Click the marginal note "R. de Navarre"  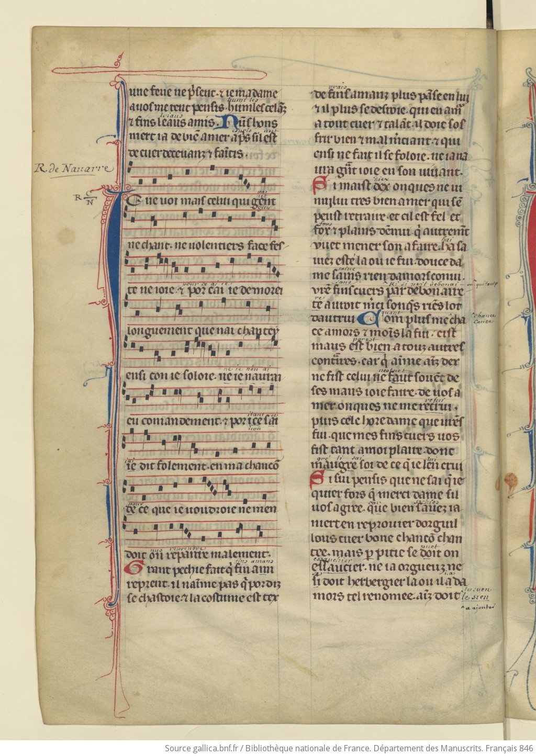coord(73,168)
